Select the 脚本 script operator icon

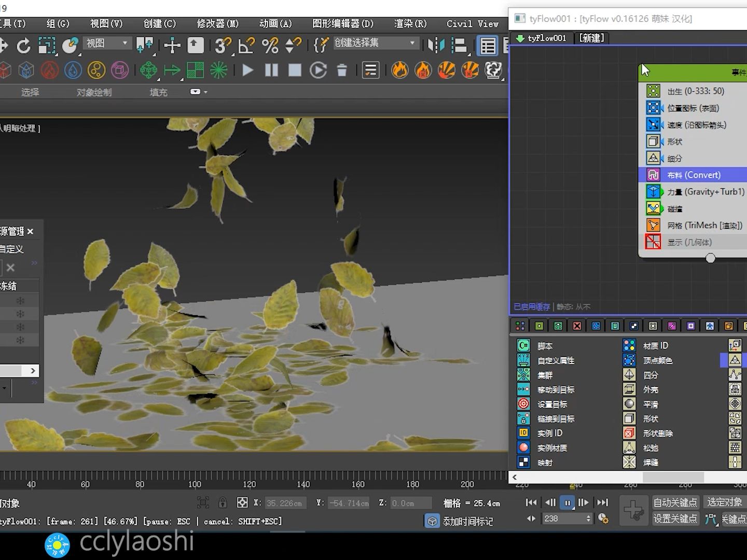[523, 345]
